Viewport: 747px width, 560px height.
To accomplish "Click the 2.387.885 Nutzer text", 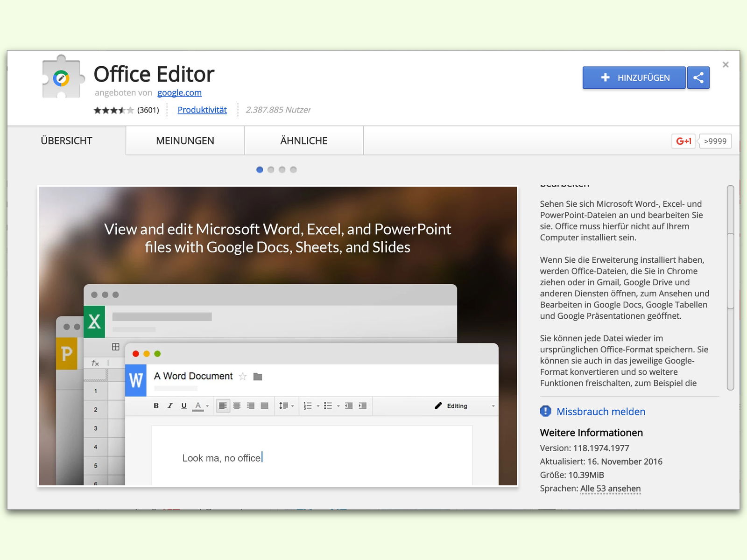I will point(278,110).
